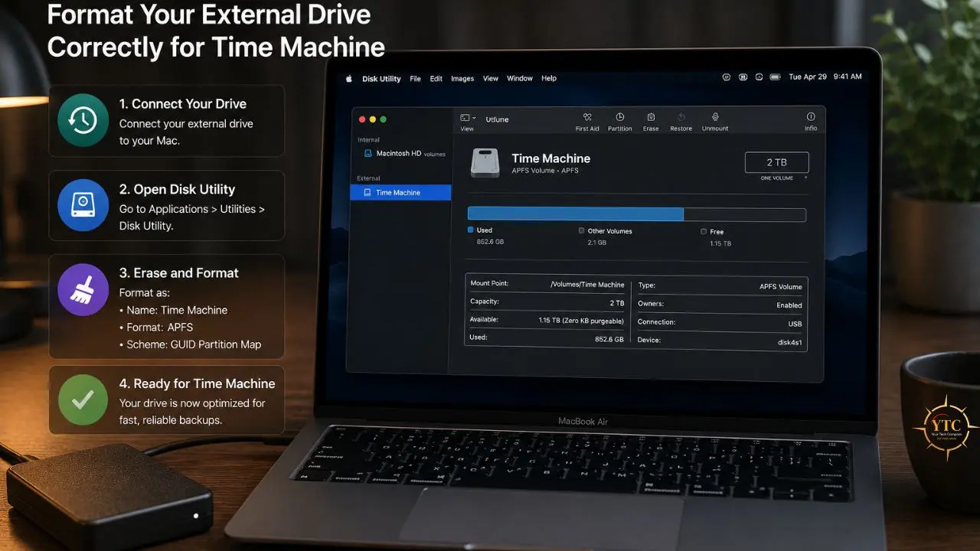Open the Disk Utility app menu
The image size is (980, 551).
[x=381, y=79]
